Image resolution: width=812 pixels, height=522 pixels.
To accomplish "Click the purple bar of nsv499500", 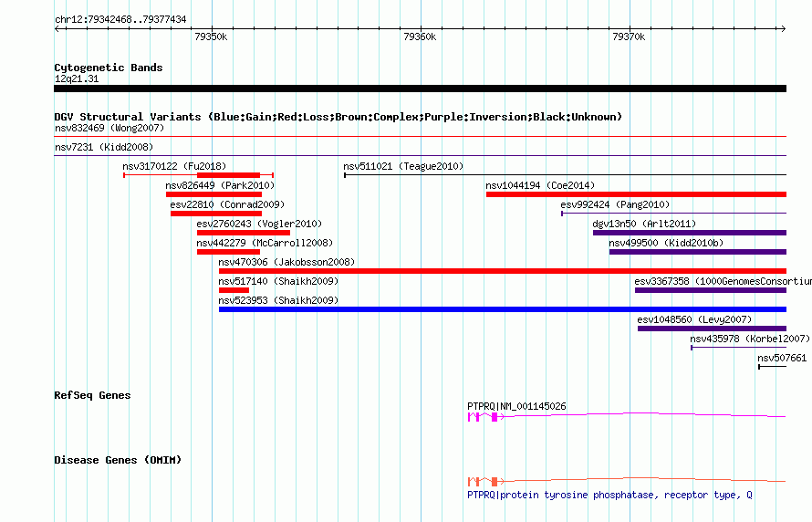I will click(x=698, y=252).
